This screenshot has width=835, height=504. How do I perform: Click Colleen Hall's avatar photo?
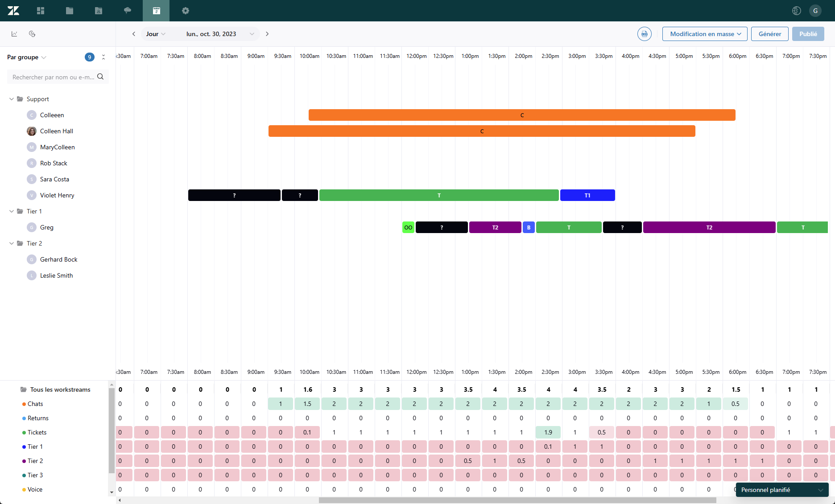pos(32,131)
